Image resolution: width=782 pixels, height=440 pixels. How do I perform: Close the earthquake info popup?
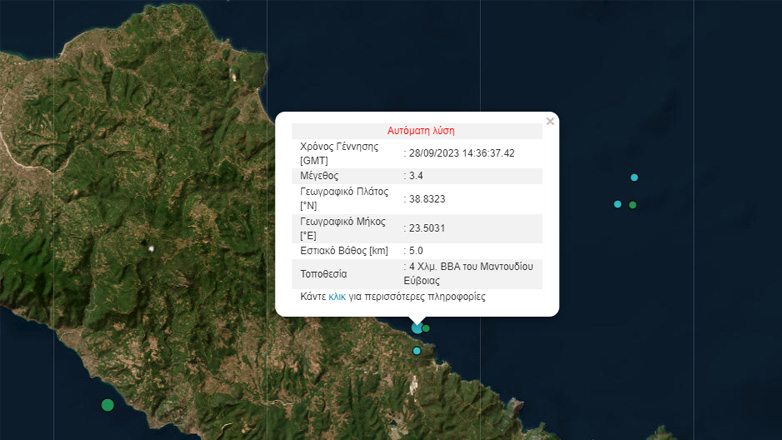550,122
